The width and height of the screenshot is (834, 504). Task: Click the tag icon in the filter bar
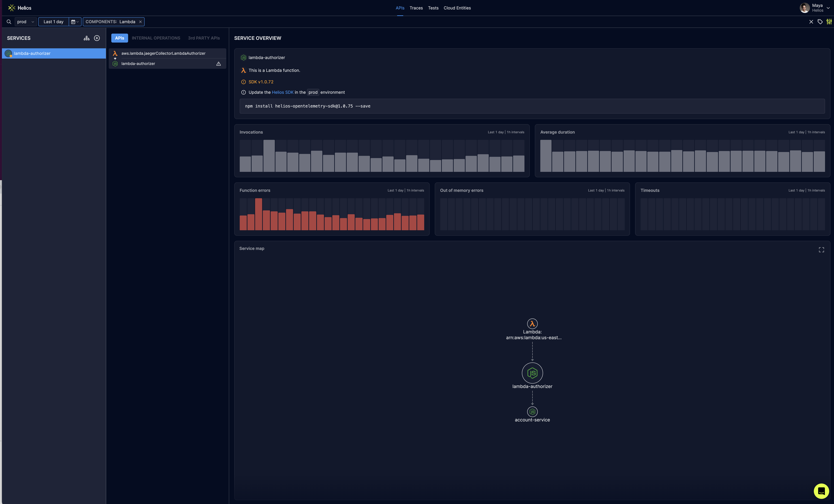point(820,22)
